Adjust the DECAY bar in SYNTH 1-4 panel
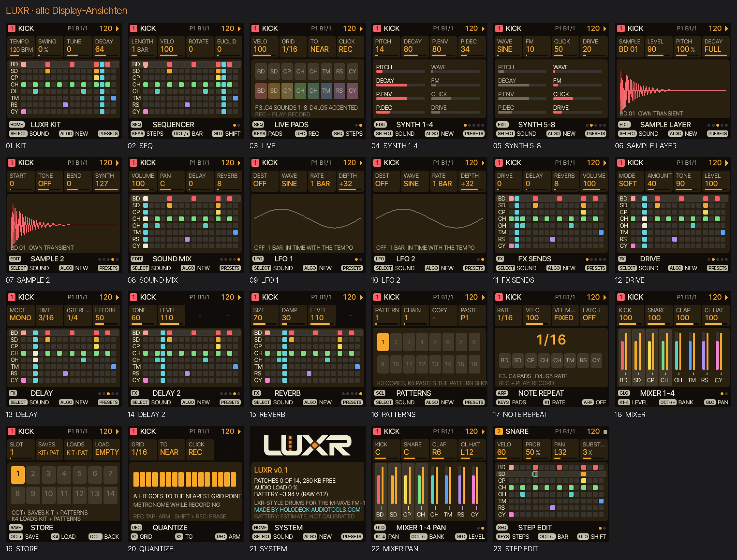The image size is (737, 560). (x=400, y=85)
